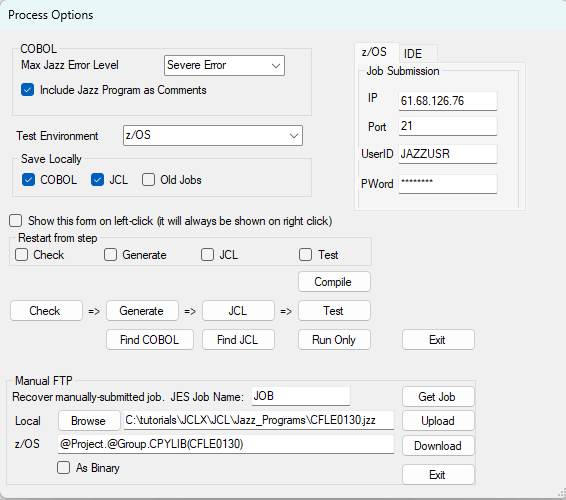The width and height of the screenshot is (566, 500).
Task: Enable Show this form on left-click
Action: [16, 221]
